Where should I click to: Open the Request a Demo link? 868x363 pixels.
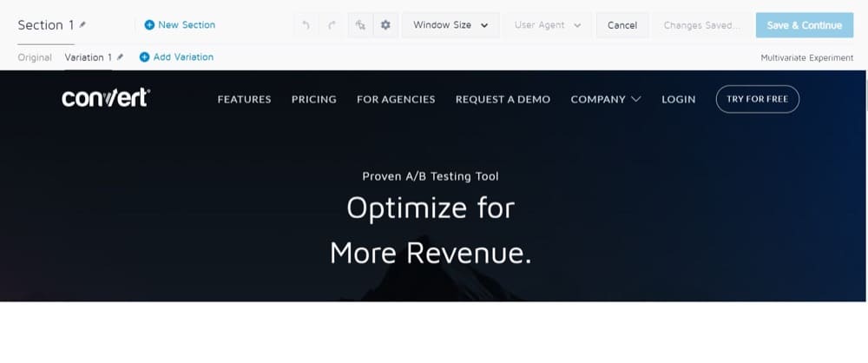503,99
